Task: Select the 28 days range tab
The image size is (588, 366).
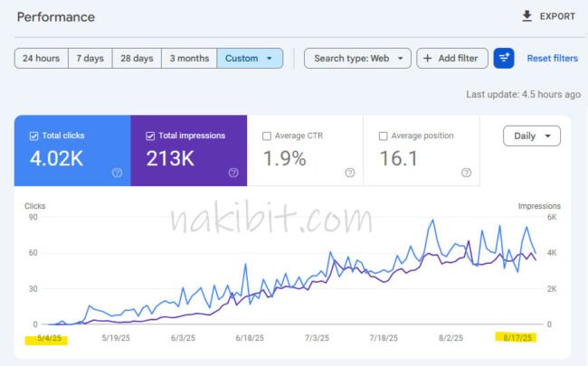Action: pos(137,59)
